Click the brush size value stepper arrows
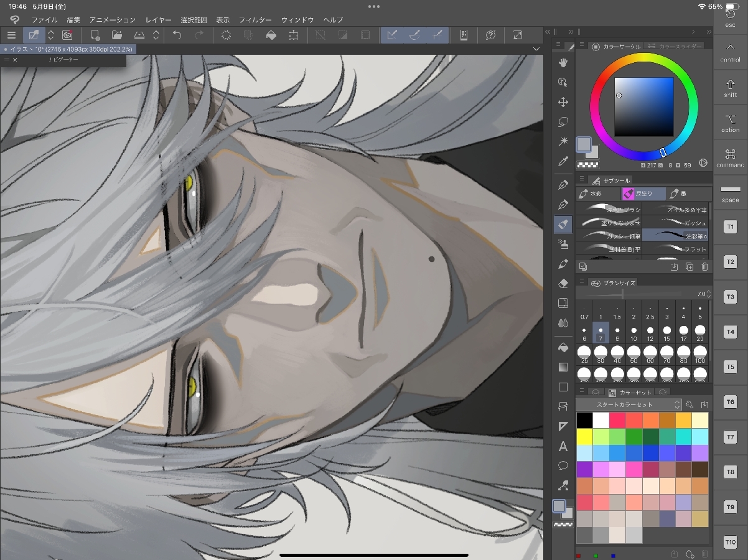Image resolution: width=748 pixels, height=560 pixels. [x=709, y=294]
